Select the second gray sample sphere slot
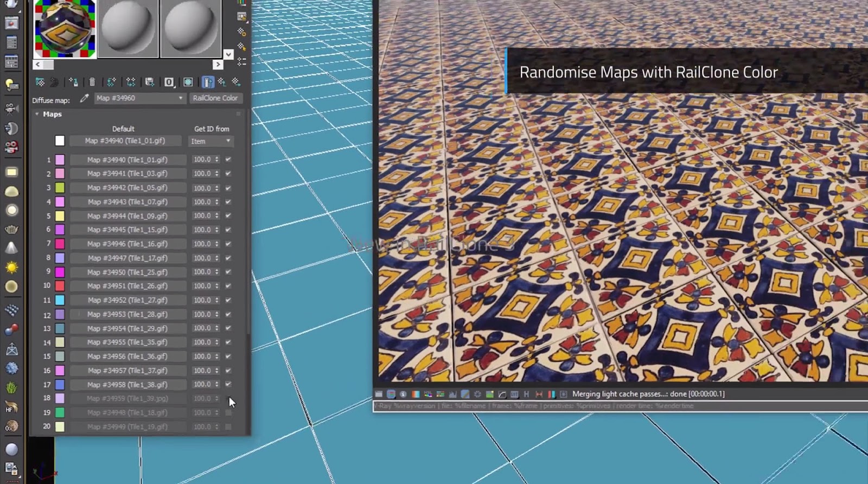 point(191,28)
